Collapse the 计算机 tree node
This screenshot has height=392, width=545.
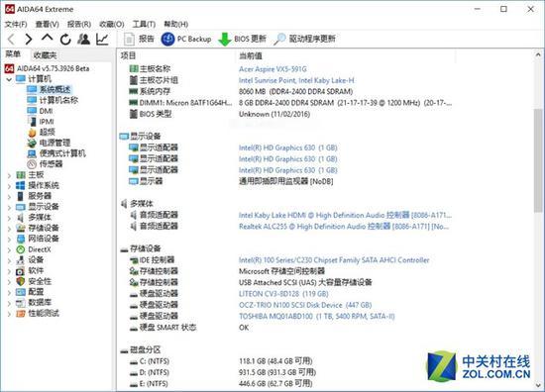click(9, 79)
